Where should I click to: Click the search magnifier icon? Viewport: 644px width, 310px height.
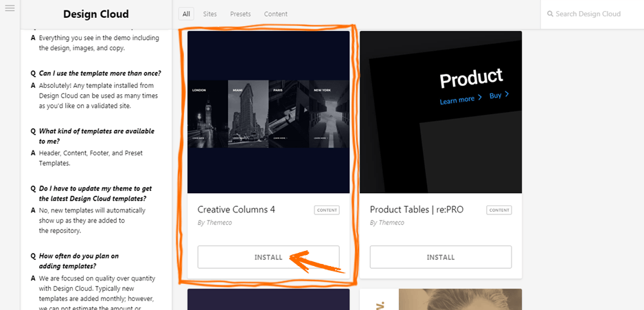point(550,14)
